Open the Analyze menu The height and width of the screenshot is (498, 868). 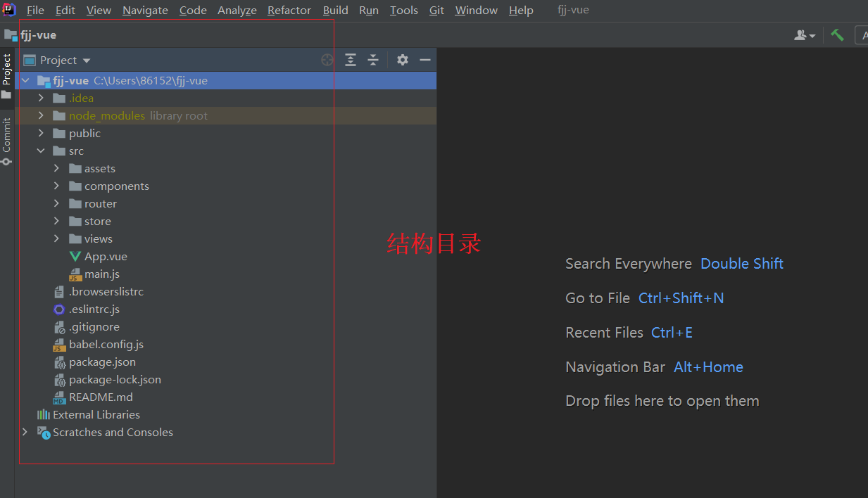point(237,11)
